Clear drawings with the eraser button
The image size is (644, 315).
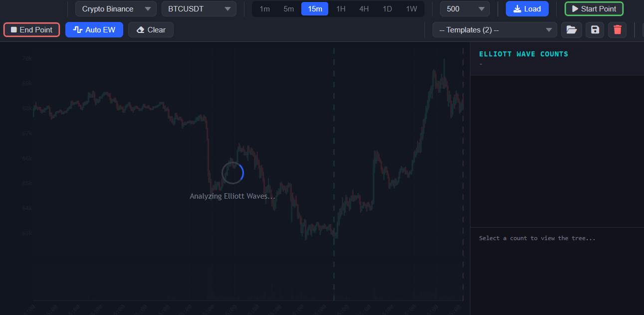pos(151,30)
